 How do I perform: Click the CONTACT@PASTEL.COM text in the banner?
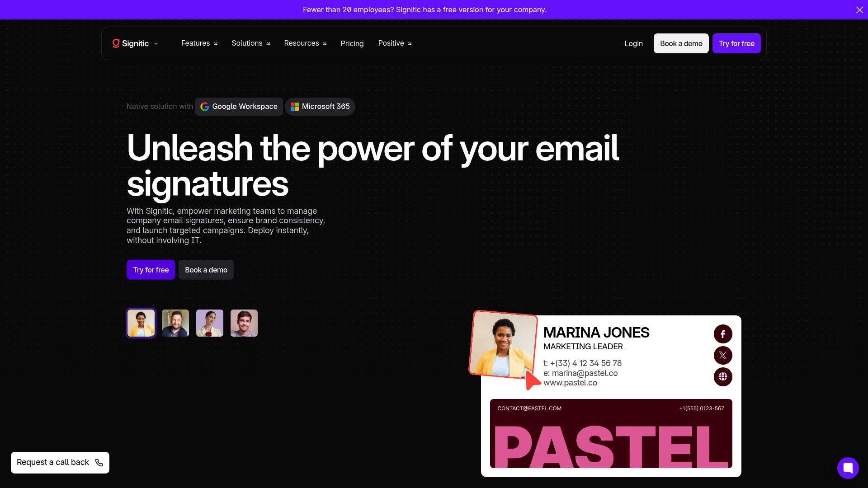[529, 408]
